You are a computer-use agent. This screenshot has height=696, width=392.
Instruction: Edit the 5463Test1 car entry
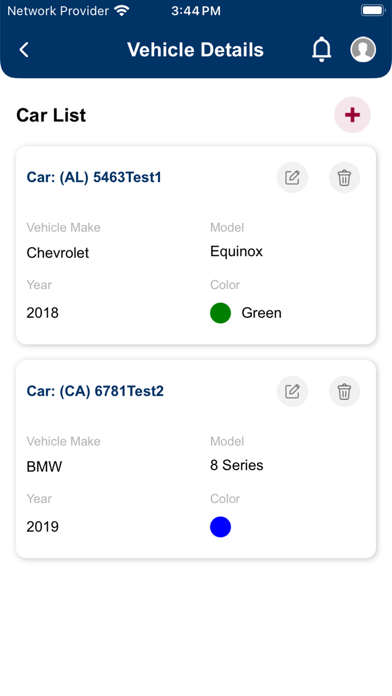(293, 178)
